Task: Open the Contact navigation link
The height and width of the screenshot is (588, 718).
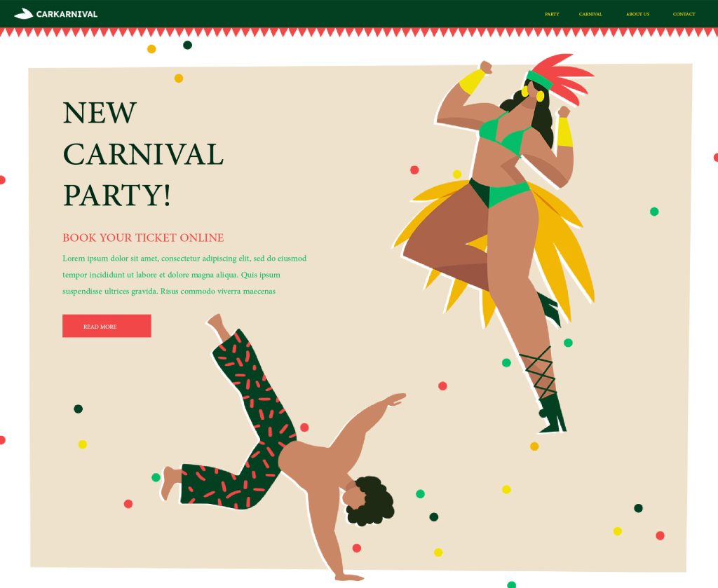Action: (x=684, y=14)
